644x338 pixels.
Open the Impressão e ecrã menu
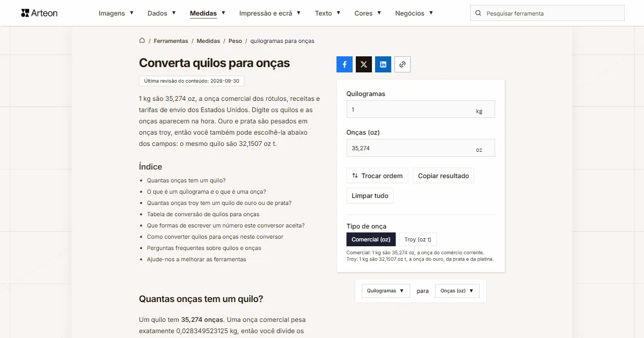pyautogui.click(x=270, y=13)
